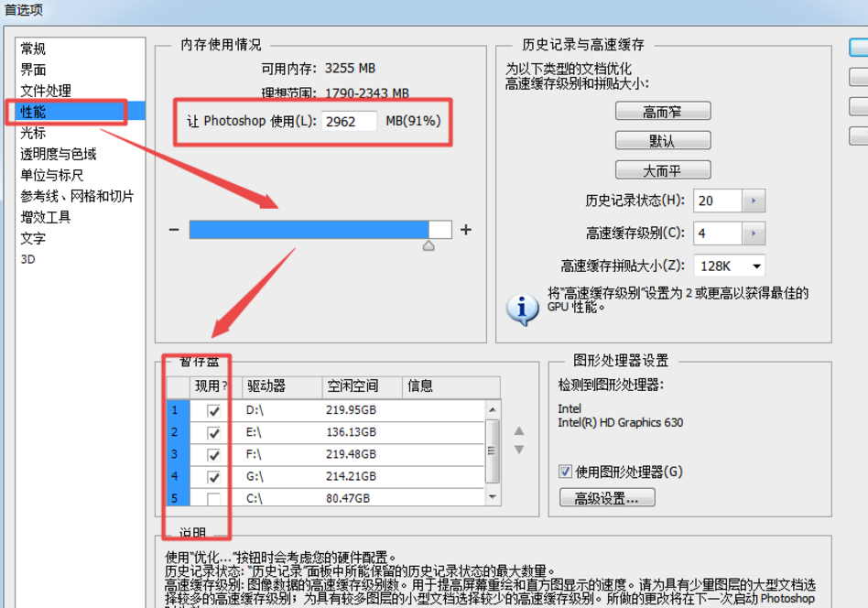Move selected scratch disk up with arrow
Image resolution: width=868 pixels, height=608 pixels.
[519, 430]
